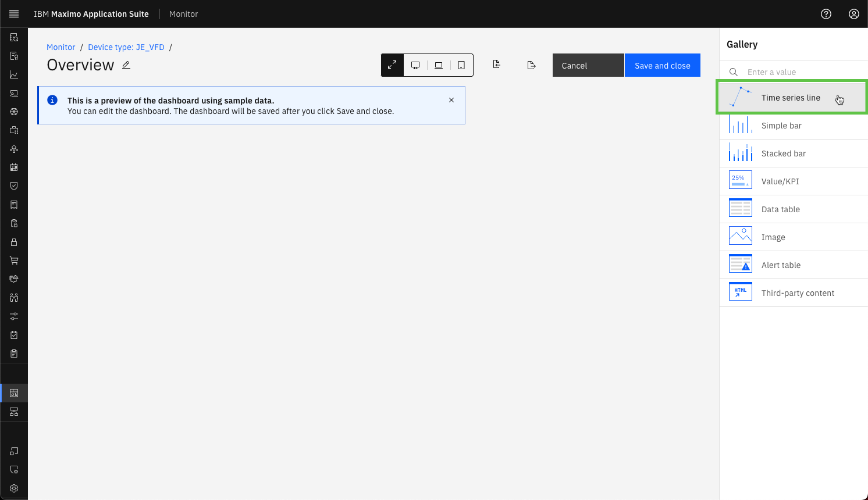
Task: Click the clipboard list sidebar icon
Action: [14, 353]
